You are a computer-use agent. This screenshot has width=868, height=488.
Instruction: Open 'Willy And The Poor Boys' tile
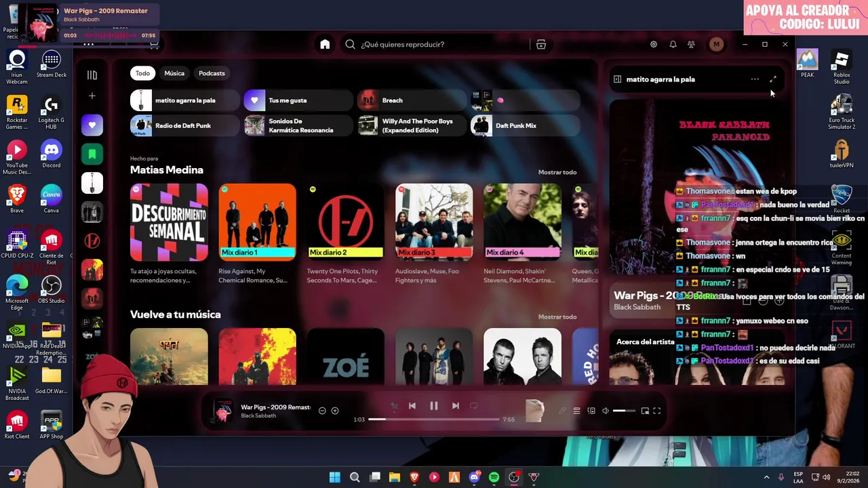pos(412,125)
